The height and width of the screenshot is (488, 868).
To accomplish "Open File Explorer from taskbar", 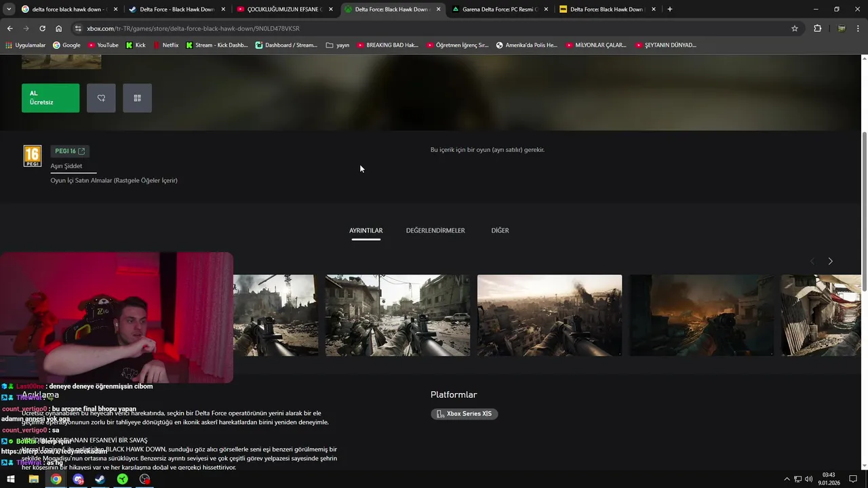I will (x=33, y=479).
